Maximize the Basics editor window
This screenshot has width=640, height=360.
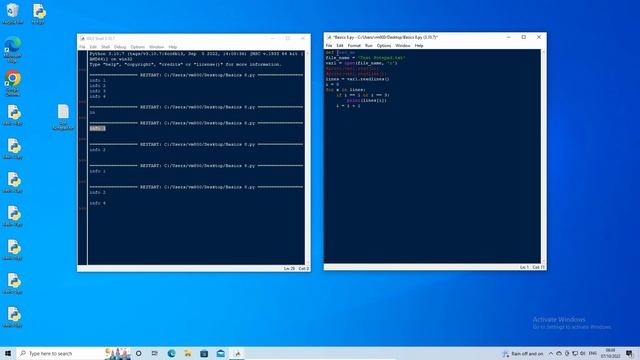pos(524,37)
